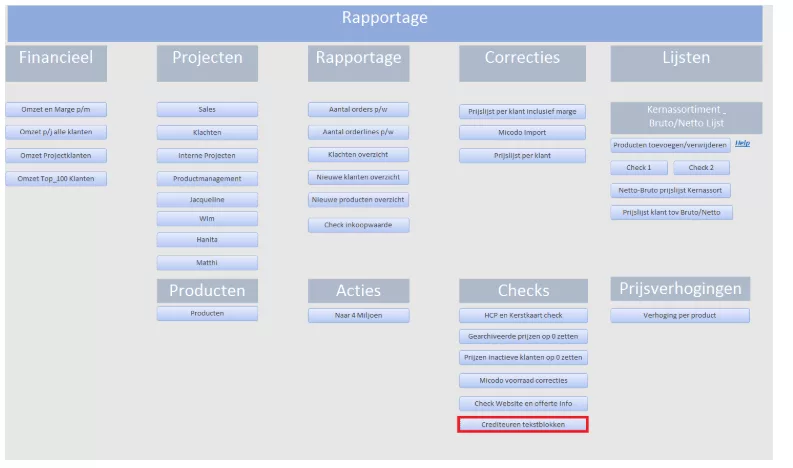
Task: Open Omzet p/j alle klanten report
Action: 56,132
